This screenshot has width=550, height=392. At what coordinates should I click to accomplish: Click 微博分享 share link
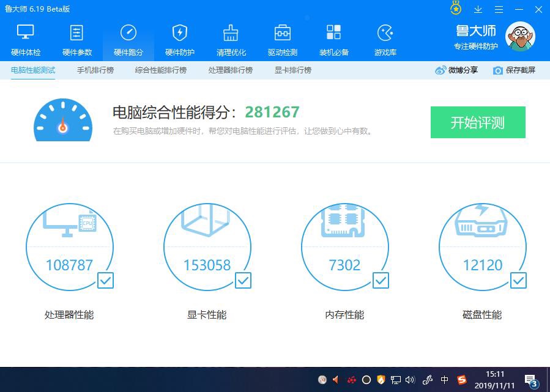coord(456,70)
